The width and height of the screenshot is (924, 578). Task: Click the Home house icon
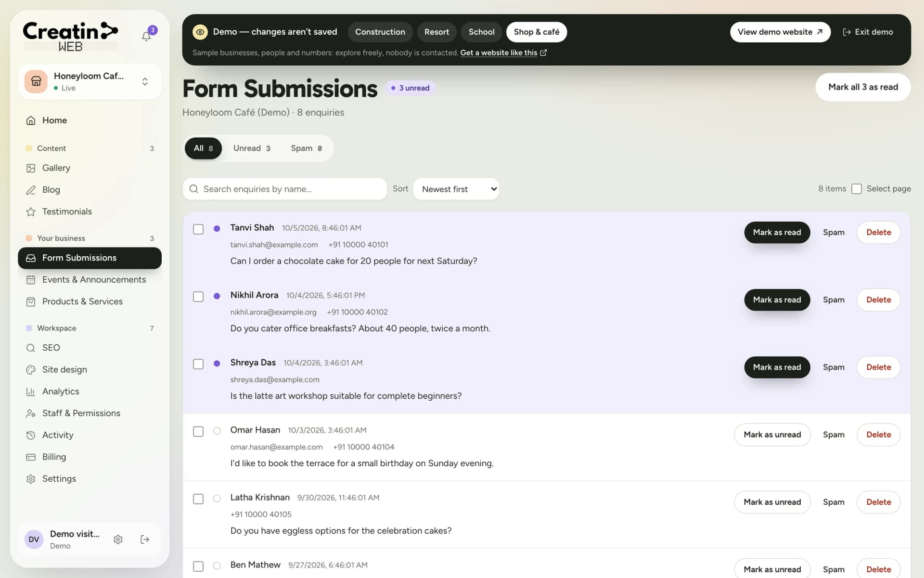click(31, 120)
